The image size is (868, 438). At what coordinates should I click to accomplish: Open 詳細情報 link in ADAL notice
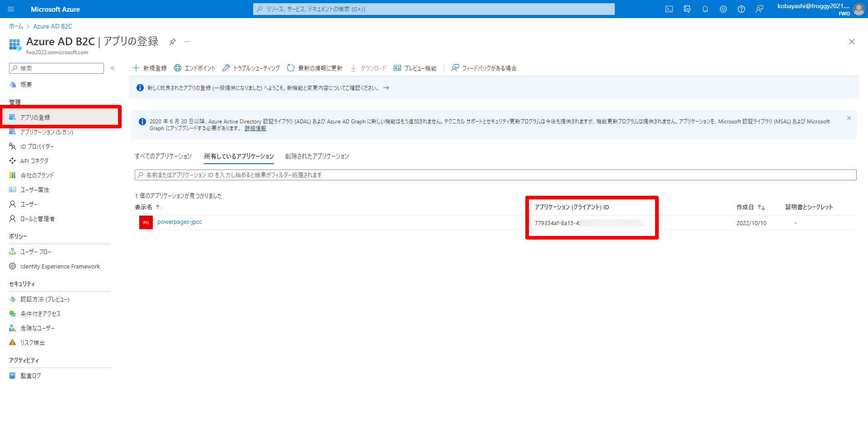(x=255, y=128)
